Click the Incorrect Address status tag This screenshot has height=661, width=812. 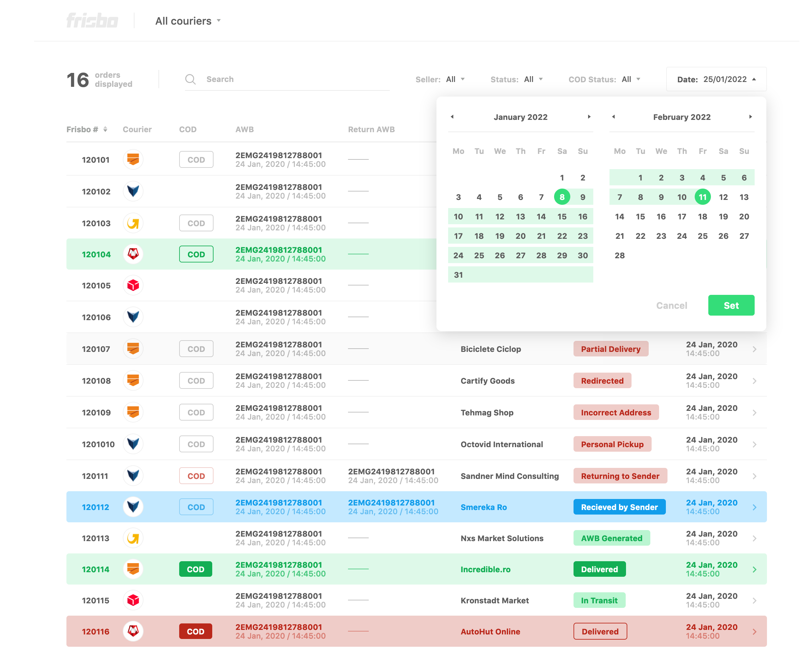[x=616, y=412]
